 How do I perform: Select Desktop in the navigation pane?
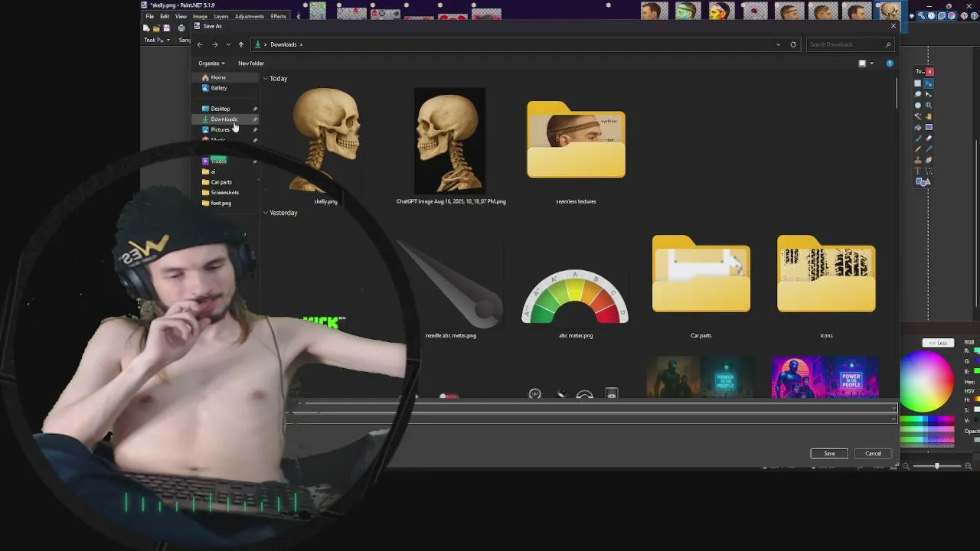point(220,109)
